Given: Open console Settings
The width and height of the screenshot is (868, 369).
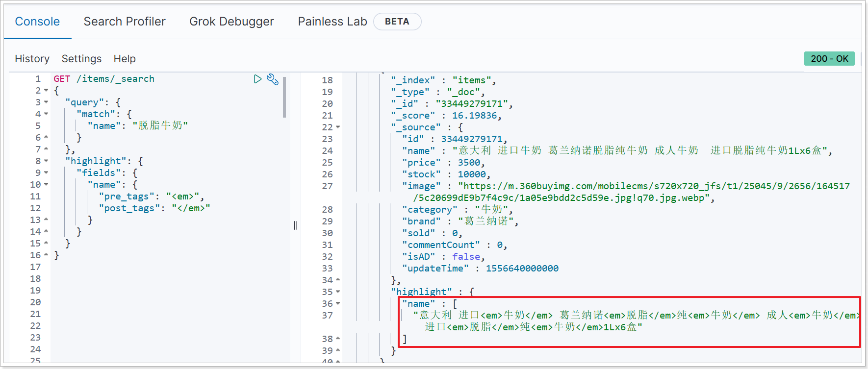Looking at the screenshot, I should 81,59.
